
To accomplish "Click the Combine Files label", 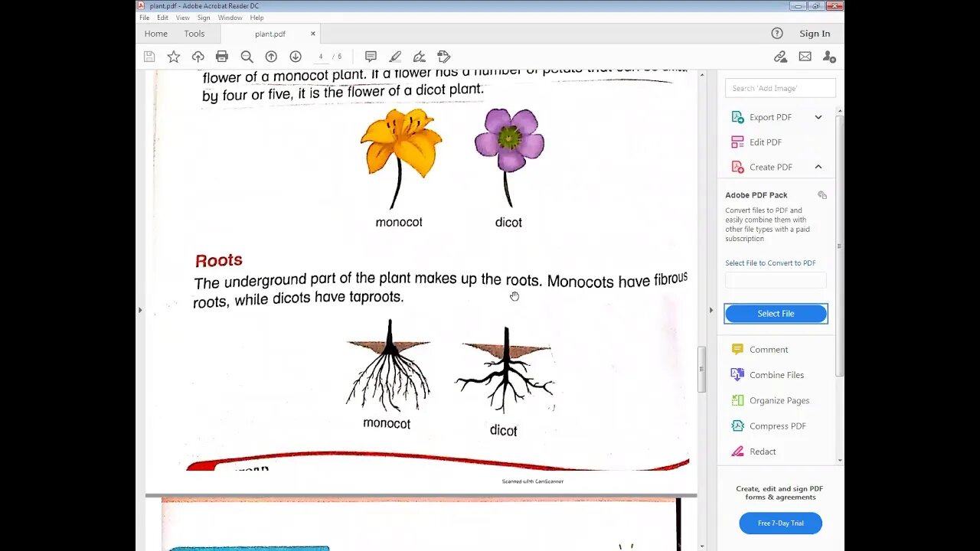I will [776, 375].
